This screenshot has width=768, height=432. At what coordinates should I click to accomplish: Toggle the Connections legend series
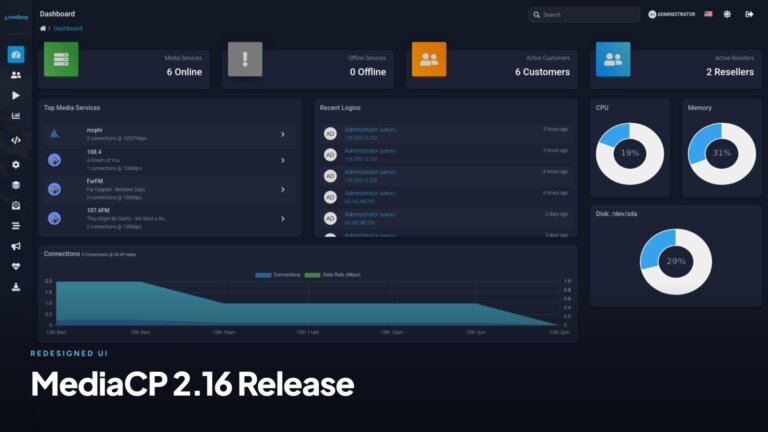pyautogui.click(x=278, y=275)
